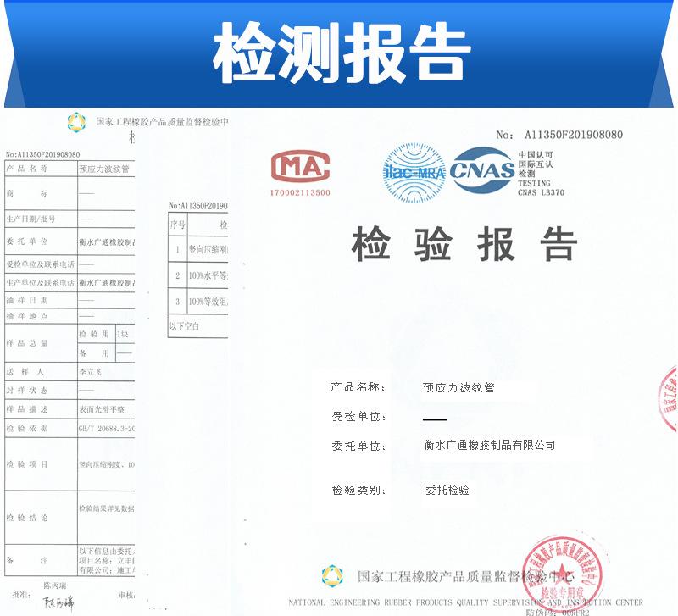678x616 pixels.
Task: Click the name 李立飞
Action: click(x=90, y=372)
